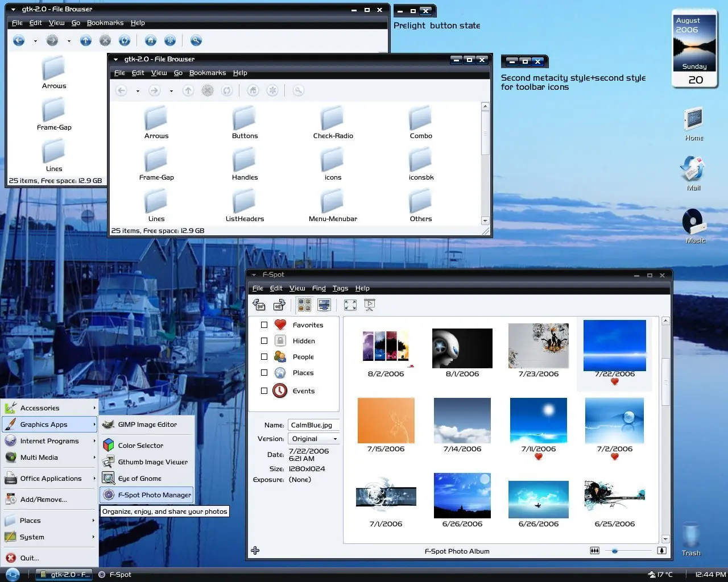The height and width of the screenshot is (582, 728).
Task: Reload the rear file browser with blue toolbar
Action: click(x=125, y=40)
